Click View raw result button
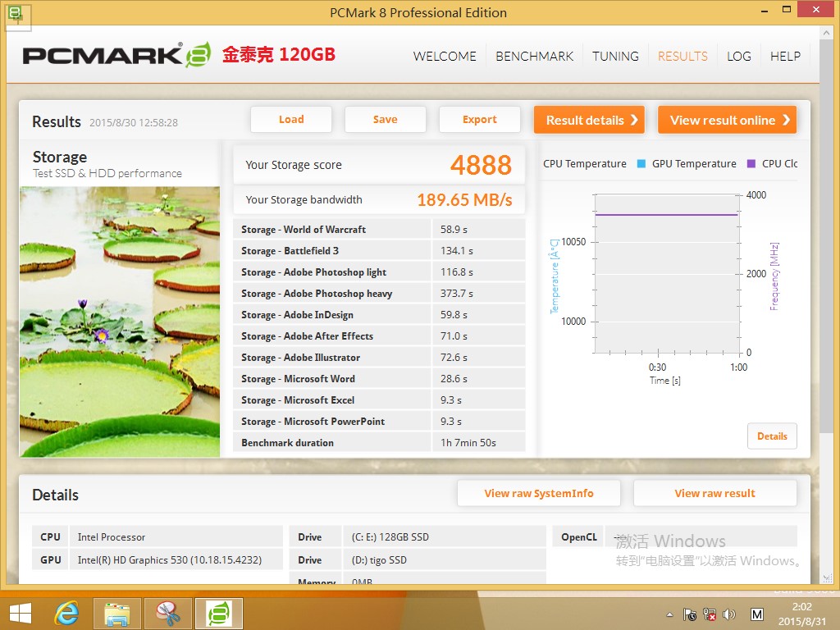Viewport: 840px width, 630px height. click(715, 493)
